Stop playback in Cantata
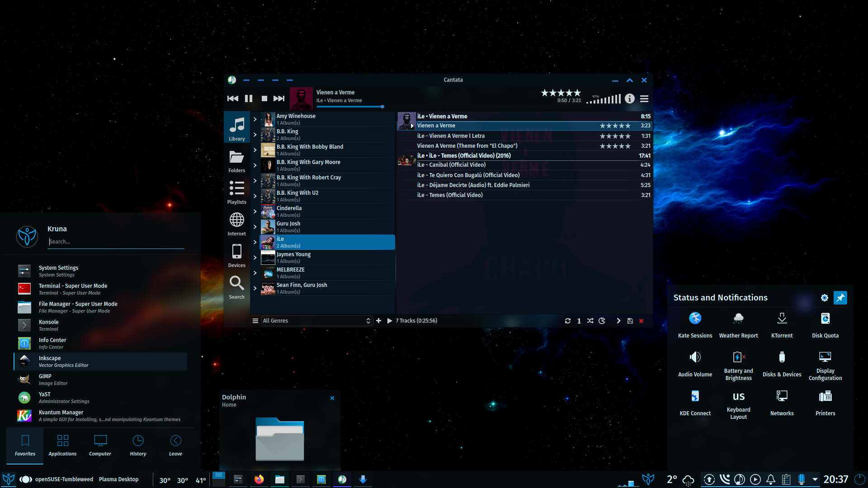The height and width of the screenshot is (488, 868). tap(264, 99)
